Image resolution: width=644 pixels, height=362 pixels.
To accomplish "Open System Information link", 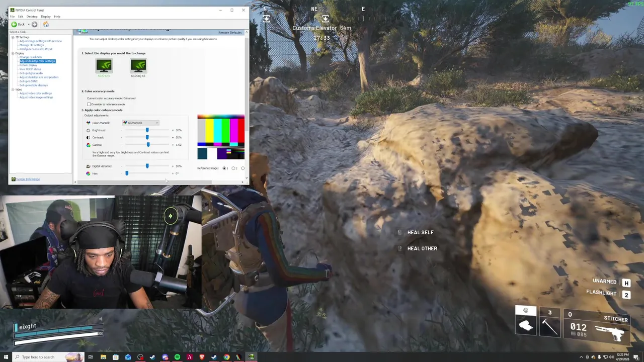I will [x=28, y=179].
